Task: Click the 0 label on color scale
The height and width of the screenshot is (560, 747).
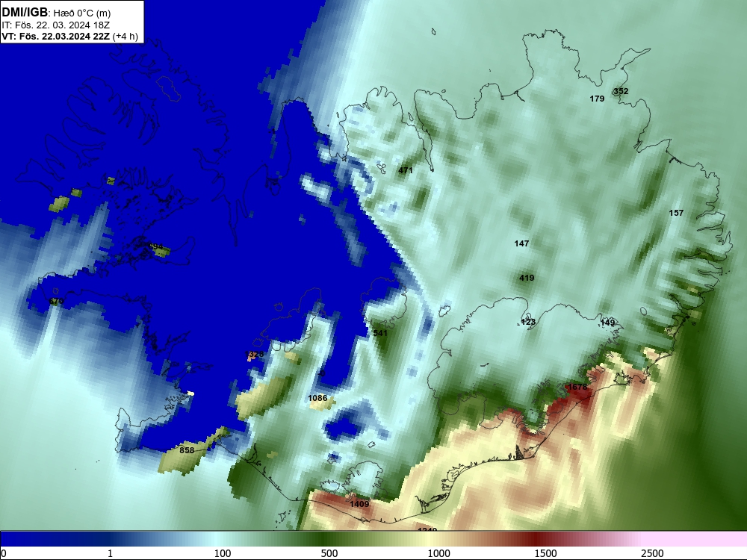Action: pyautogui.click(x=4, y=553)
